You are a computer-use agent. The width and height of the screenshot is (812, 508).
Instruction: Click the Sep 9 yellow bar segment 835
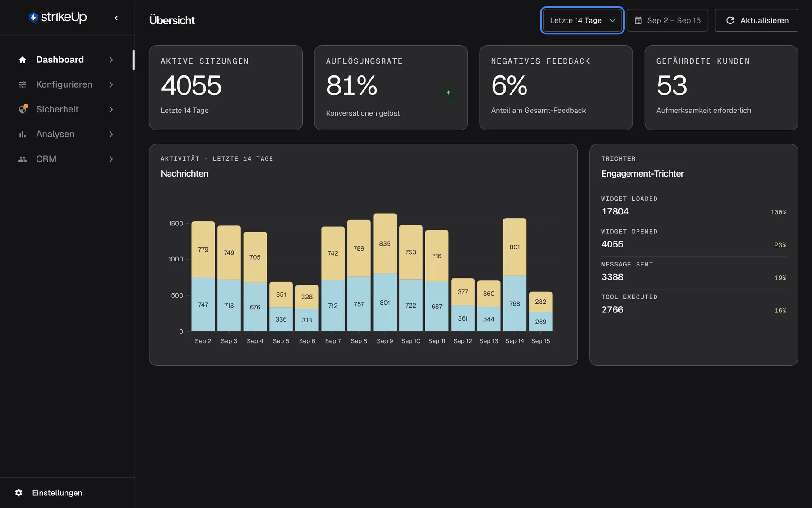click(x=385, y=243)
